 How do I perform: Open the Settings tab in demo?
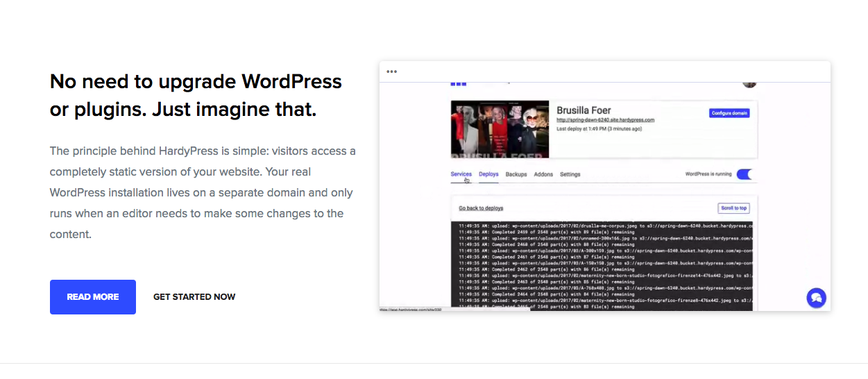(x=570, y=174)
